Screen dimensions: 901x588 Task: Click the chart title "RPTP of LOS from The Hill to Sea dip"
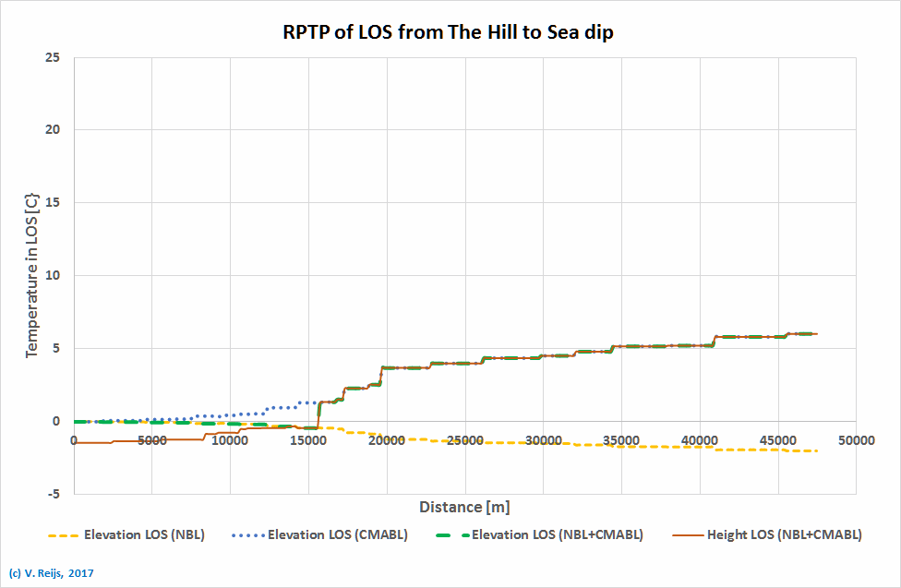click(448, 32)
